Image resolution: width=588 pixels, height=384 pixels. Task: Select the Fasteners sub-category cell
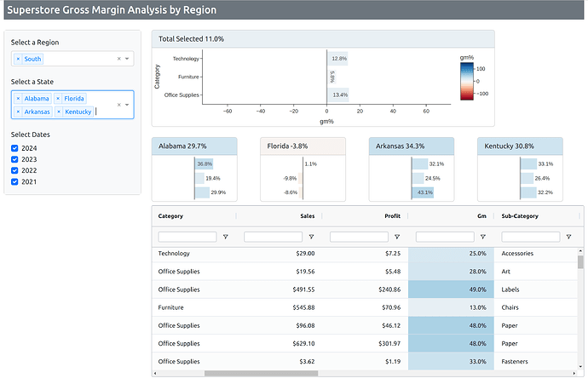(536, 362)
